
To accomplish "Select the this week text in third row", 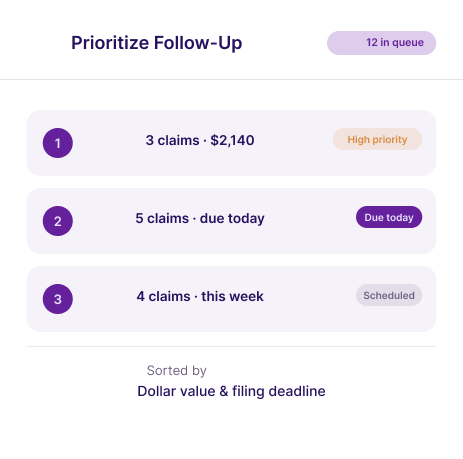I will point(232,296).
